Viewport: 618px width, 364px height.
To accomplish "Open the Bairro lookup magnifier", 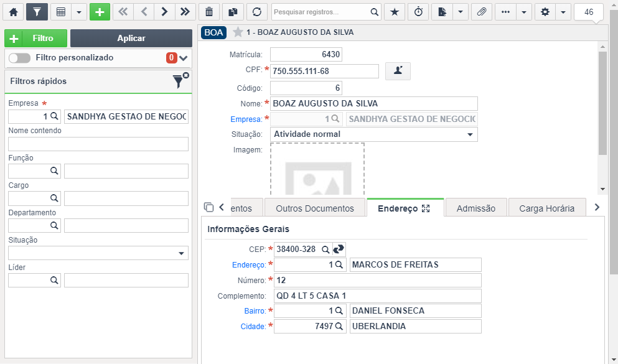I will tap(339, 311).
